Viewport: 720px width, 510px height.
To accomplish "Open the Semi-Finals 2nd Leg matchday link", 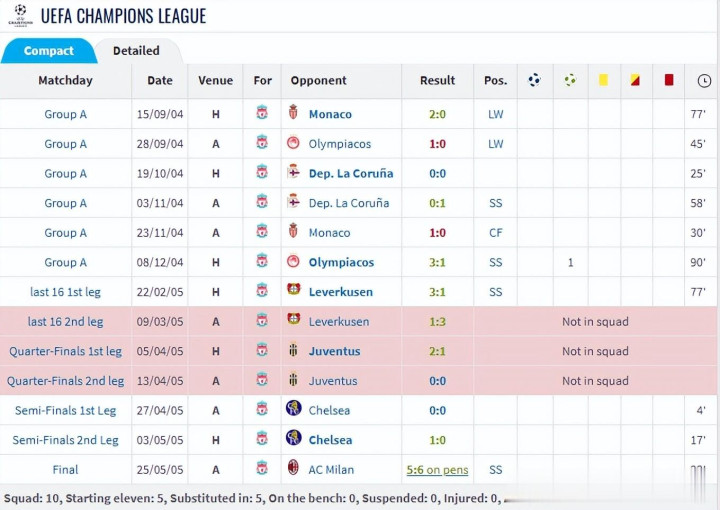I will point(65,440).
